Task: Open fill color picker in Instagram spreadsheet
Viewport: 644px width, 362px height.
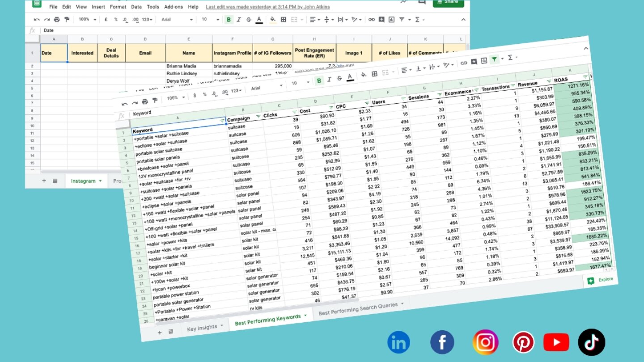Action: point(273,20)
